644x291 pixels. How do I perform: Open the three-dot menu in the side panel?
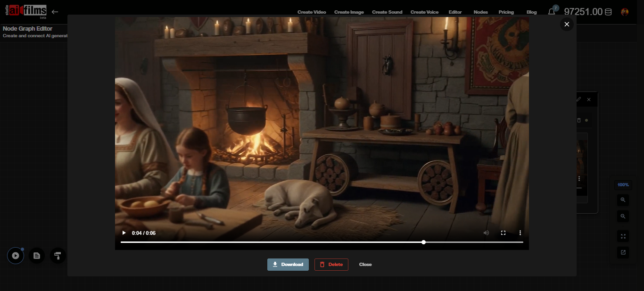[x=578, y=178]
